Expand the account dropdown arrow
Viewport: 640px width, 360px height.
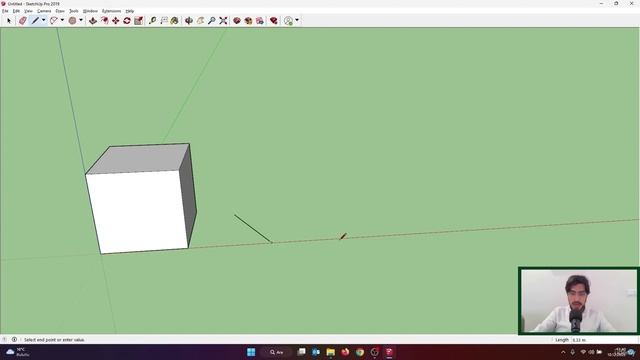(297, 20)
